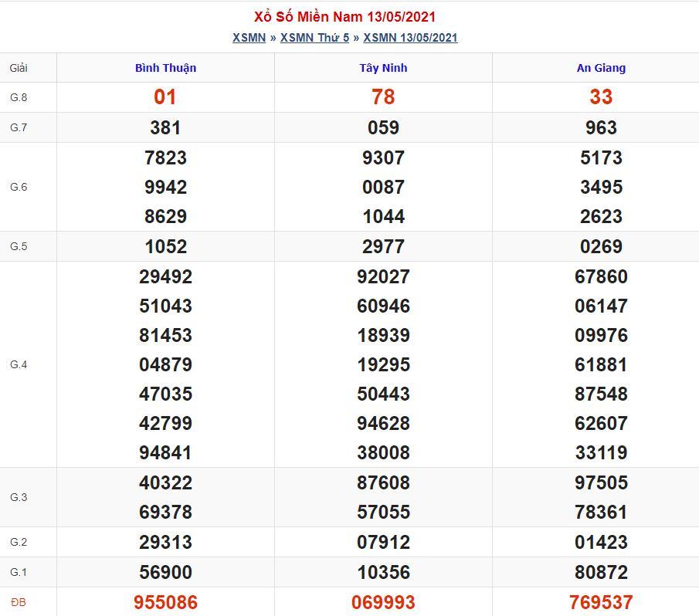699x616 pixels.
Task: Click the ĐB jackpot number 955086
Action: 165,603
